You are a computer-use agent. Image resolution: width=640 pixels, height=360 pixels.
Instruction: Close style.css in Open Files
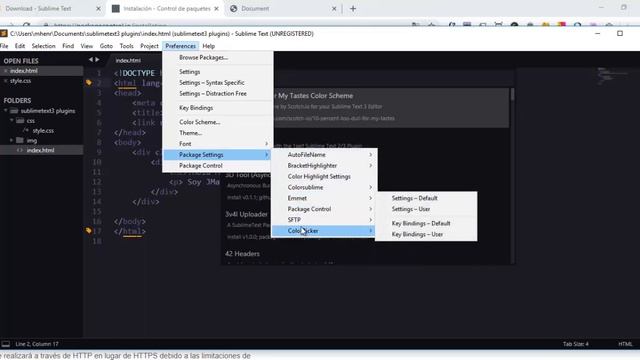click(x=5, y=81)
